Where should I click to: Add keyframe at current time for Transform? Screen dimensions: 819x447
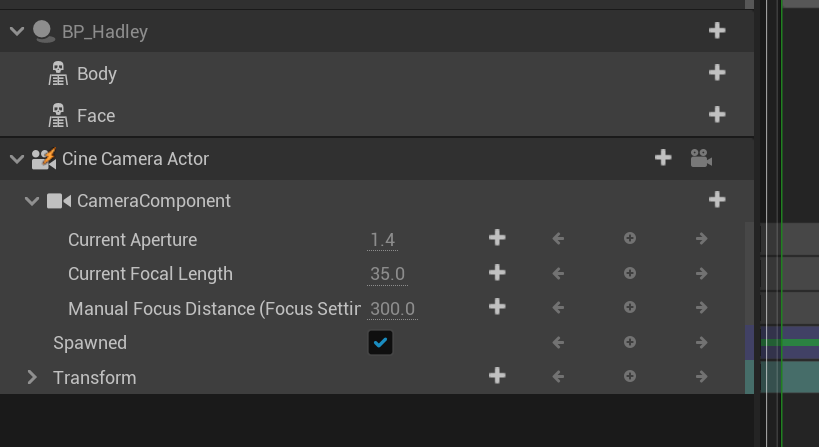pos(630,377)
